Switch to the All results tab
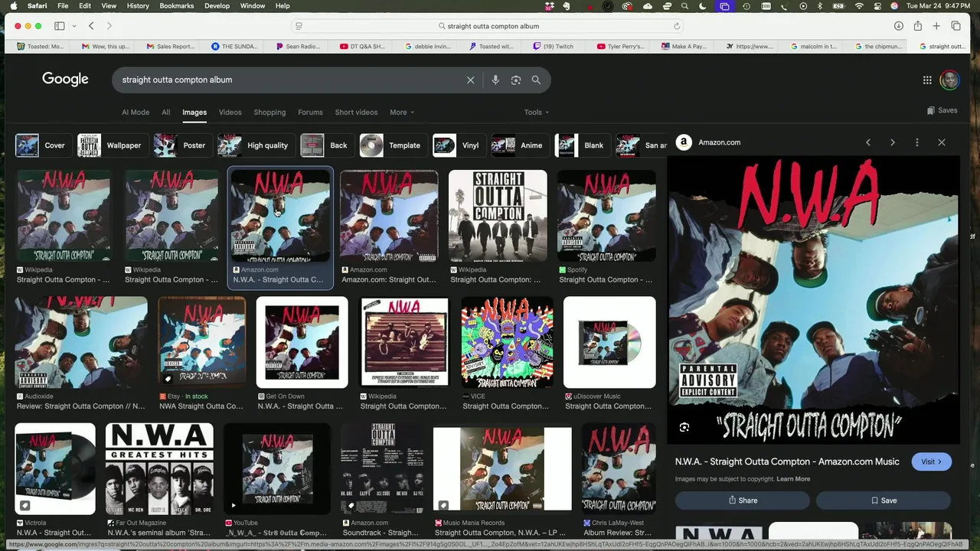This screenshot has height=551, width=980. point(165,112)
